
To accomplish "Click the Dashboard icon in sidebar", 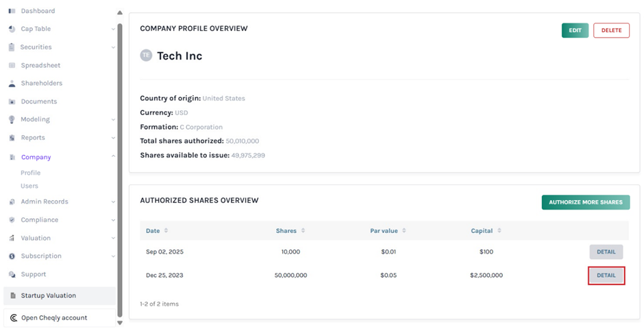I will pyautogui.click(x=12, y=11).
